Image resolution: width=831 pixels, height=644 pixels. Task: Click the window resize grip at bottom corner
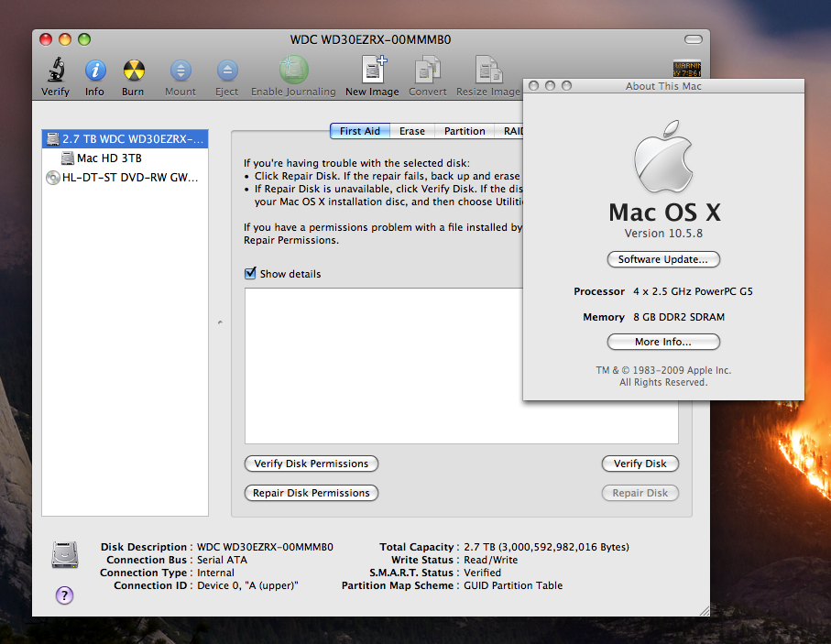tap(705, 611)
